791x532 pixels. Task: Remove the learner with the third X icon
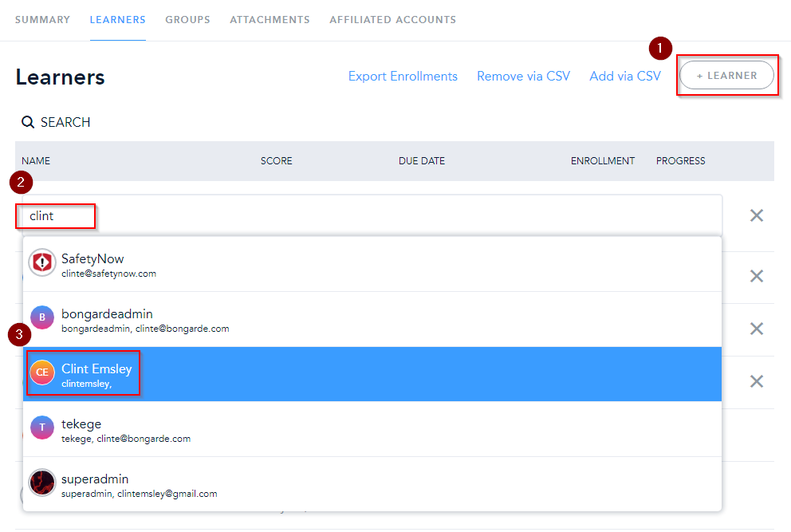[757, 329]
